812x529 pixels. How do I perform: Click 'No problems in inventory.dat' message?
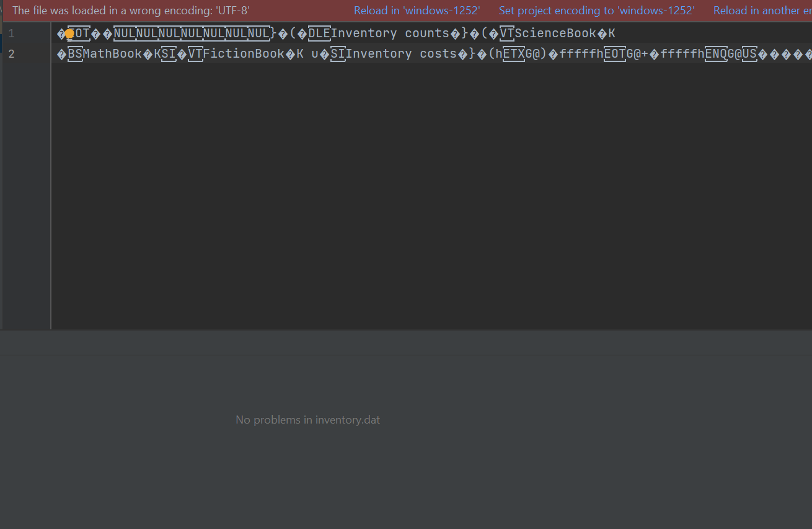pyautogui.click(x=307, y=419)
